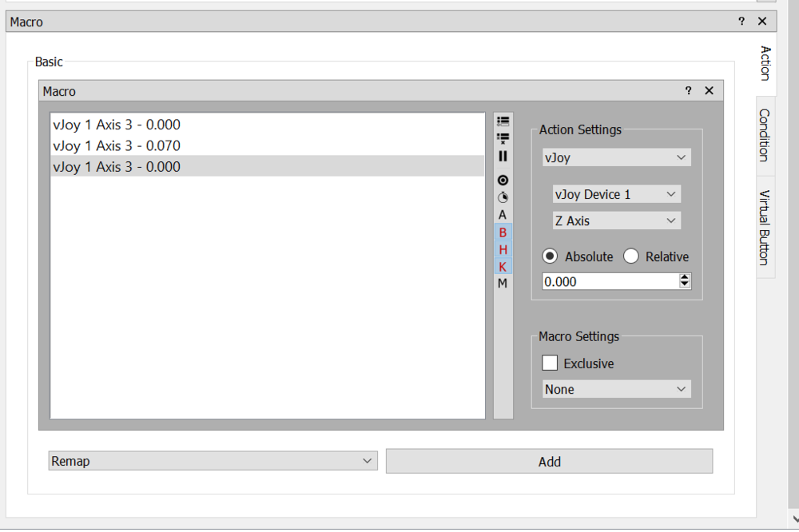The height and width of the screenshot is (532, 799).
Task: Open the Remap action selection dropdown
Action: (x=213, y=461)
